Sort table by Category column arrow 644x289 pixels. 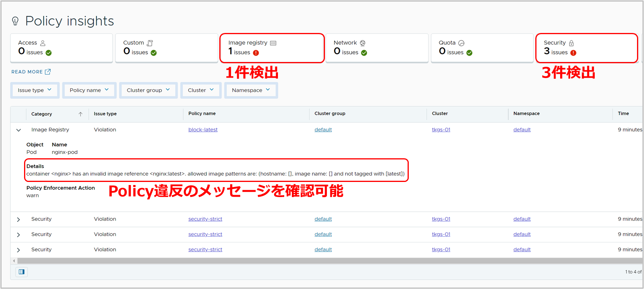pyautogui.click(x=80, y=114)
